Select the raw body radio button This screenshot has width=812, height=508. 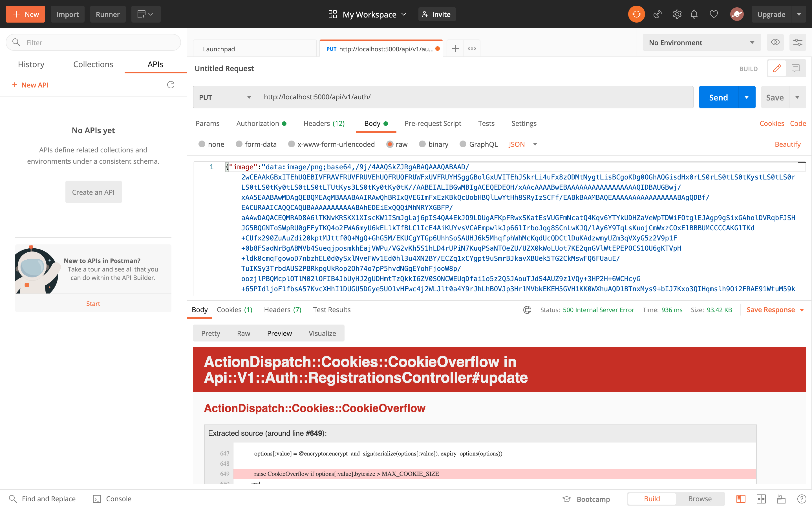[390, 144]
